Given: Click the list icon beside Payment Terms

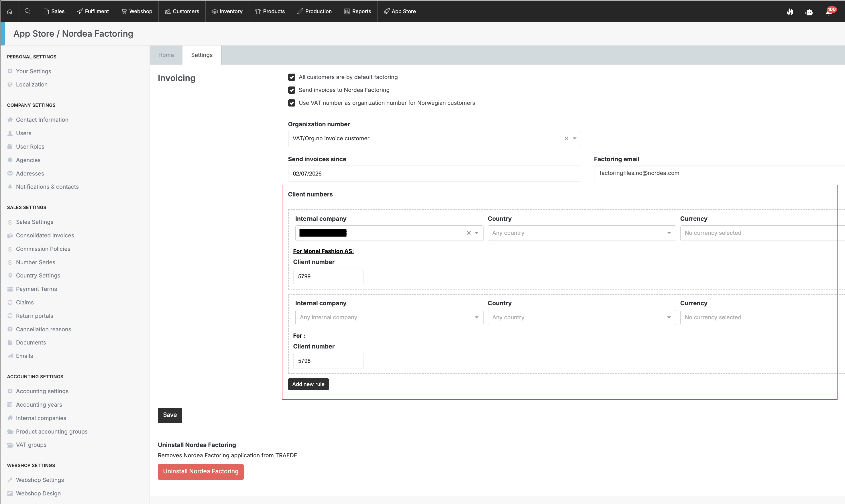Looking at the screenshot, I should pos(10,289).
